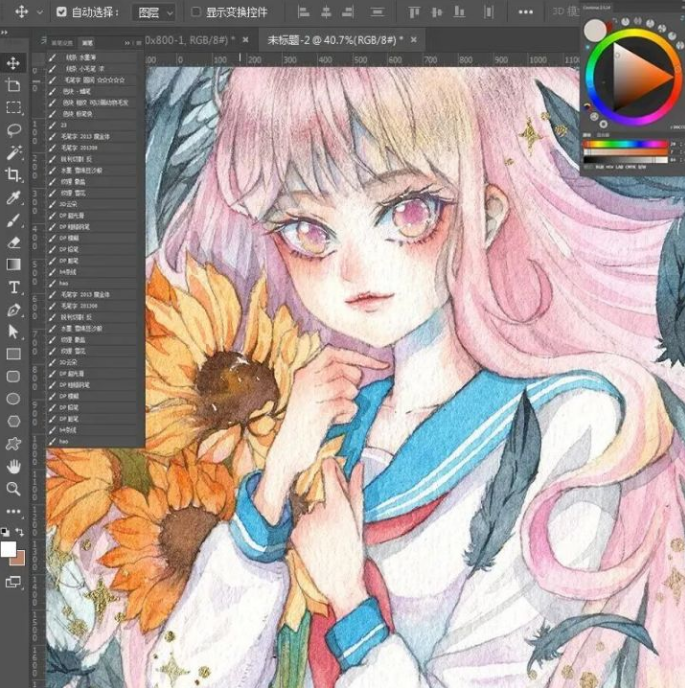Expand the toolbar with the double-arrow
Screen dimensions: 685x688
4,32
